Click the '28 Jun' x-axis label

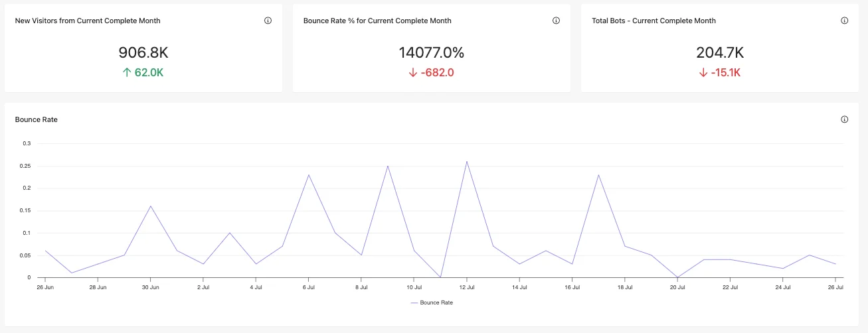point(98,288)
